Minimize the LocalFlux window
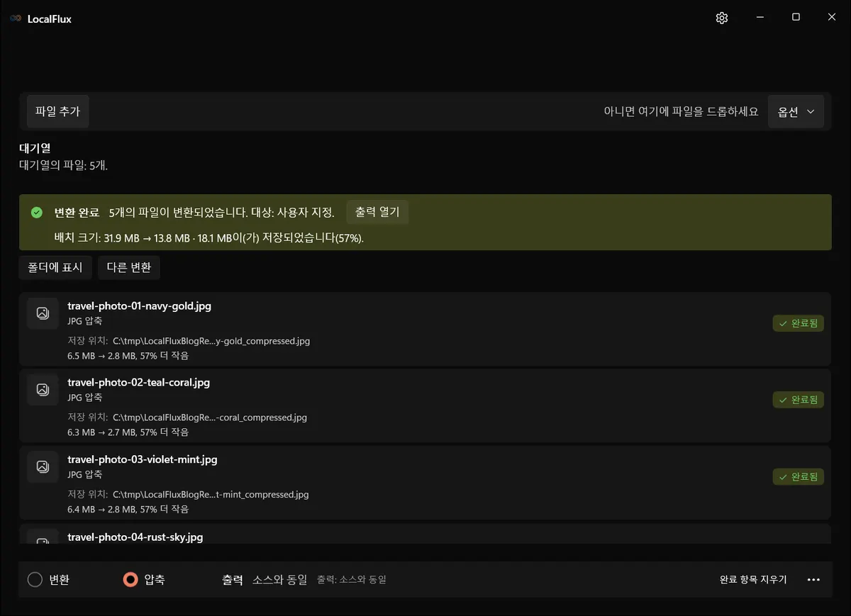The height and width of the screenshot is (616, 851). [x=760, y=17]
